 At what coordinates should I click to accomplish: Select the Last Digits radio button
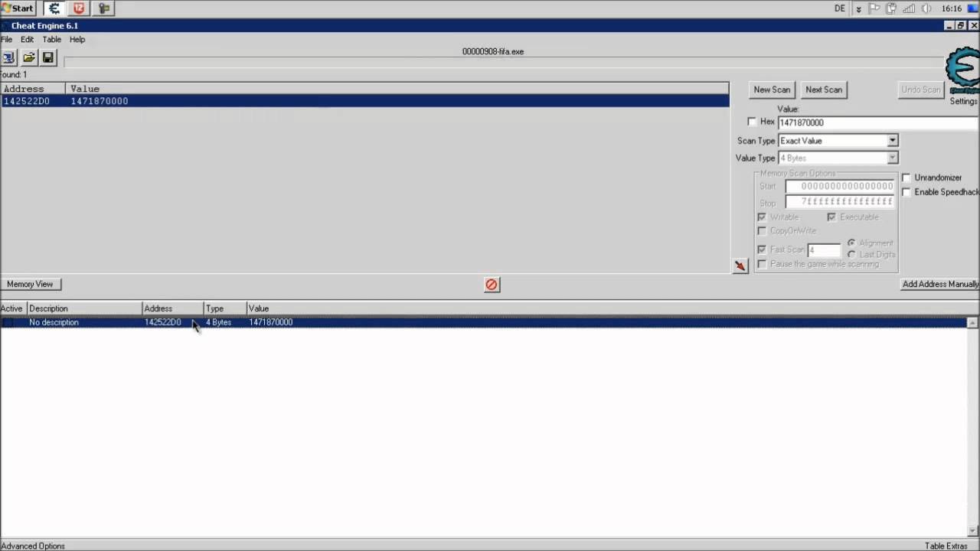point(851,254)
